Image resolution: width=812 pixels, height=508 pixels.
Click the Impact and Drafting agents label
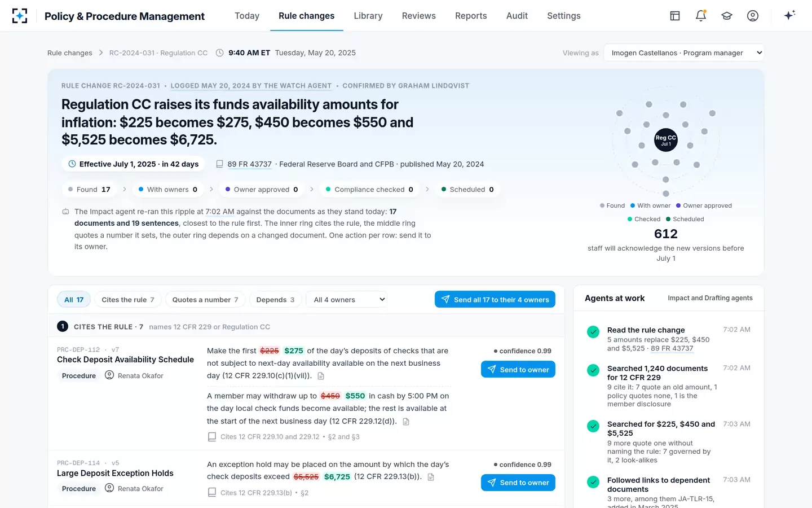tap(710, 298)
